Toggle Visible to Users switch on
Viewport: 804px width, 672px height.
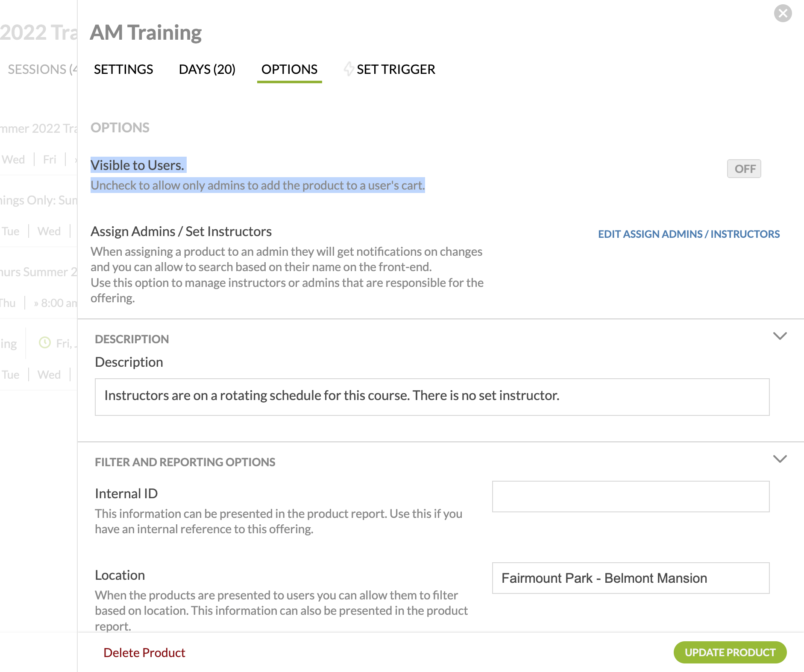coord(744,169)
